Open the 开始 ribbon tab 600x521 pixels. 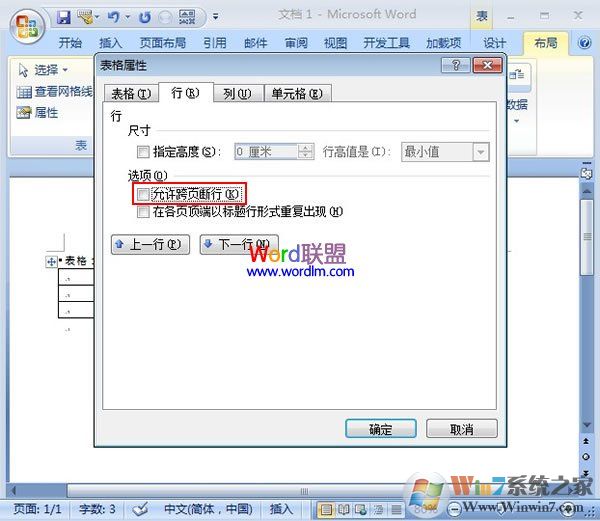coord(70,43)
